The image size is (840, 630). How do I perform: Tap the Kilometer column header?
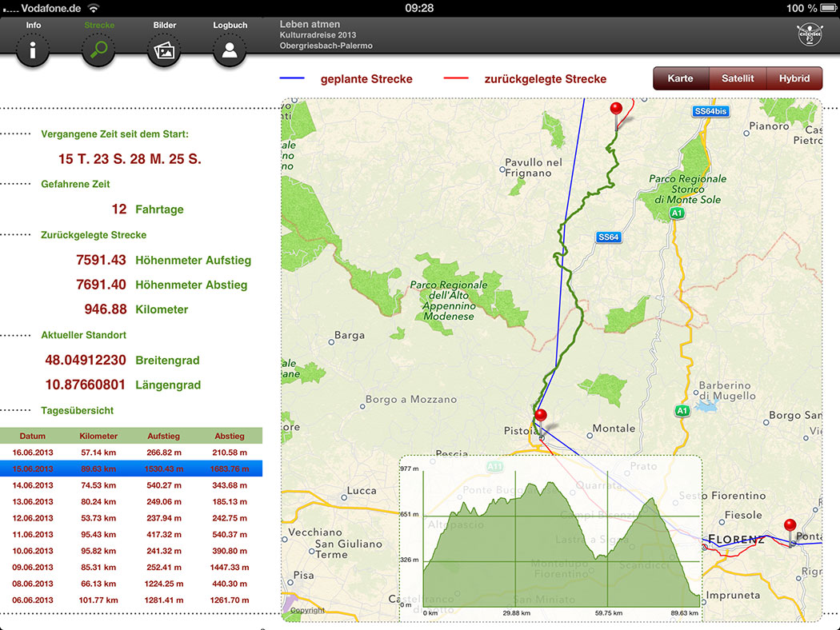coord(98,437)
